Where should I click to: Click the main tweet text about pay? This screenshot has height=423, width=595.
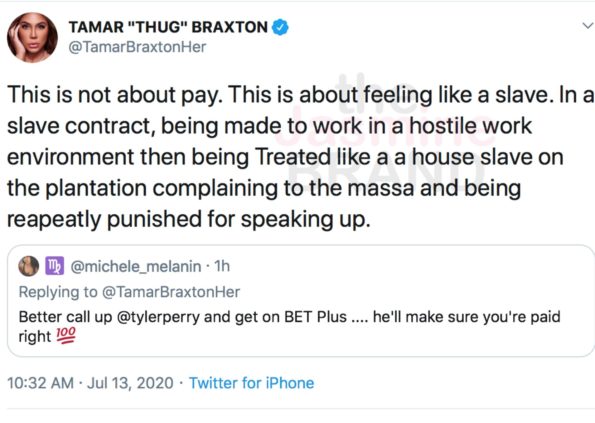(x=300, y=157)
